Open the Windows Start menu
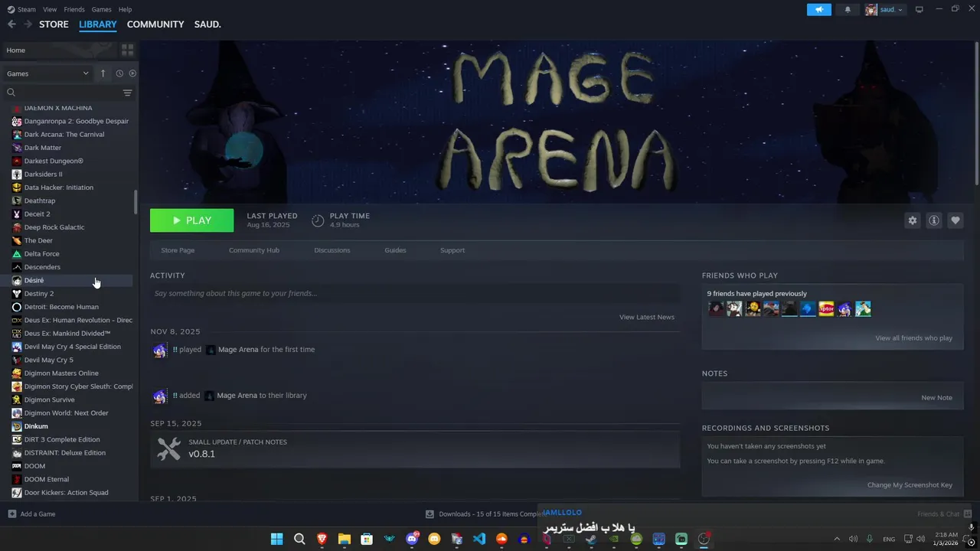The height and width of the screenshot is (551, 980). pos(276,539)
